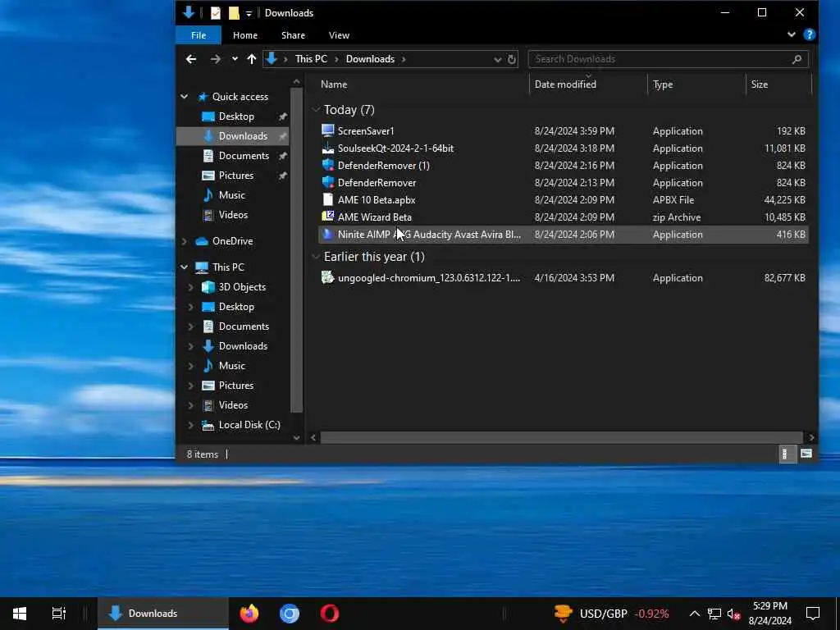Open Documents under Quick access

point(244,156)
